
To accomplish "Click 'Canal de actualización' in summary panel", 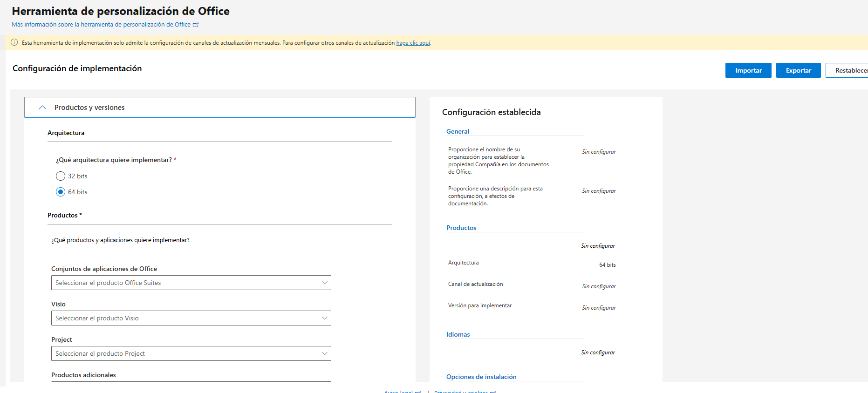I will tap(476, 284).
